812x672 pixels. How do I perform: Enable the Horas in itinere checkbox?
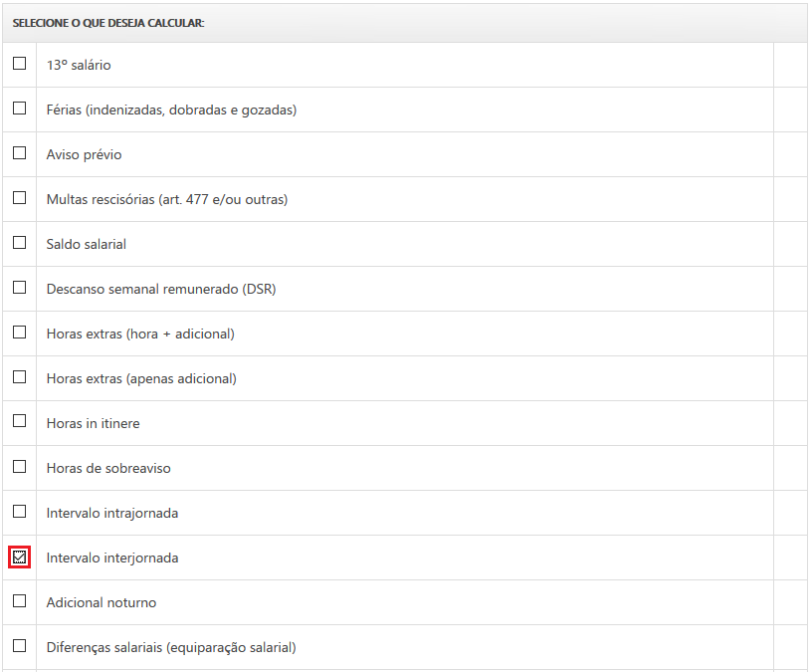tap(19, 422)
